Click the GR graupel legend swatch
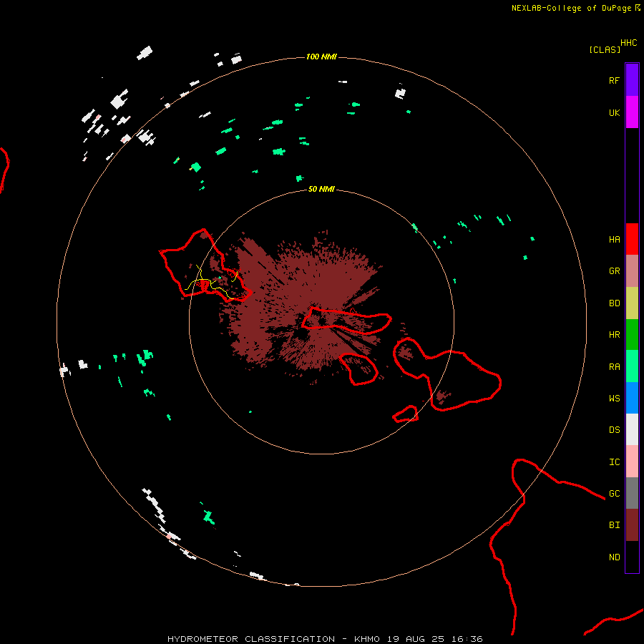The image size is (644, 644). pos(632,271)
